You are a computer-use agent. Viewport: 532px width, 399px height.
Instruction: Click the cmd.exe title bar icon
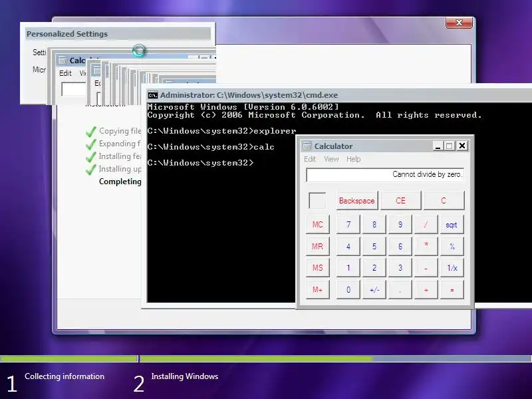pyautogui.click(x=153, y=95)
